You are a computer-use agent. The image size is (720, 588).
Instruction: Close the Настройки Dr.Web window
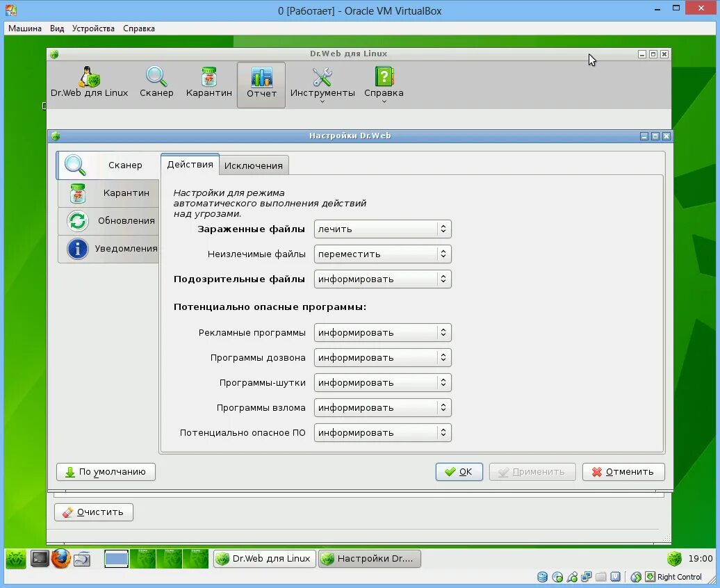click(x=666, y=136)
